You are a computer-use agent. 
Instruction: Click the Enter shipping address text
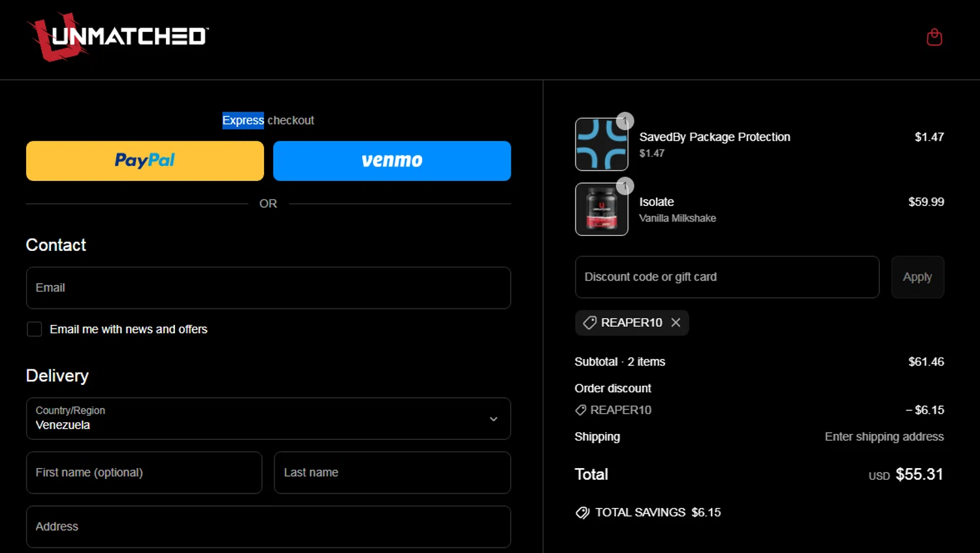884,437
